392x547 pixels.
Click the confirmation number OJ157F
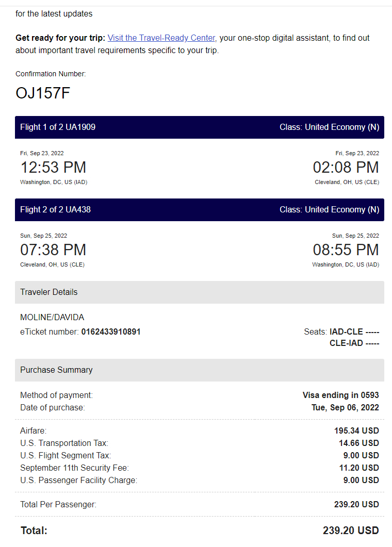[43, 93]
